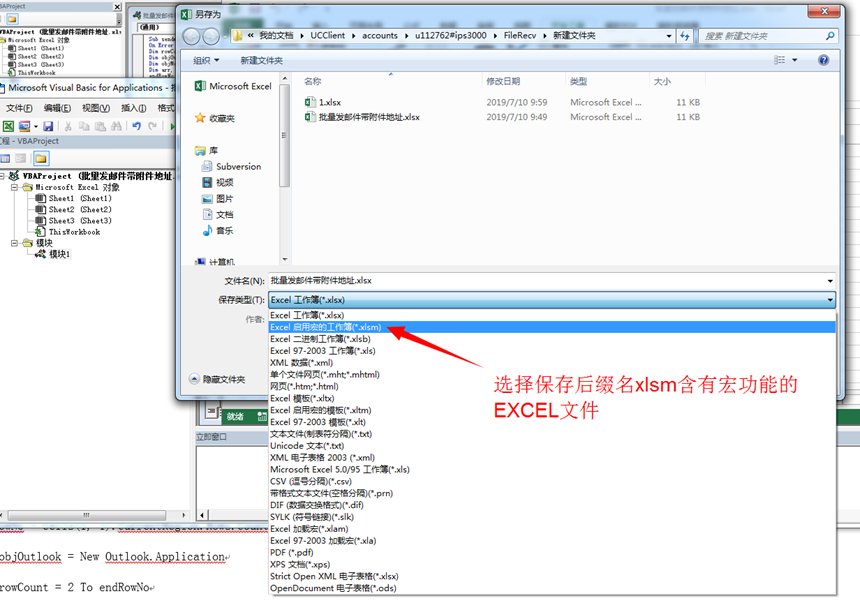
Task: Click 新建文件夹 breadcrumb in address bar
Action: click(x=574, y=36)
